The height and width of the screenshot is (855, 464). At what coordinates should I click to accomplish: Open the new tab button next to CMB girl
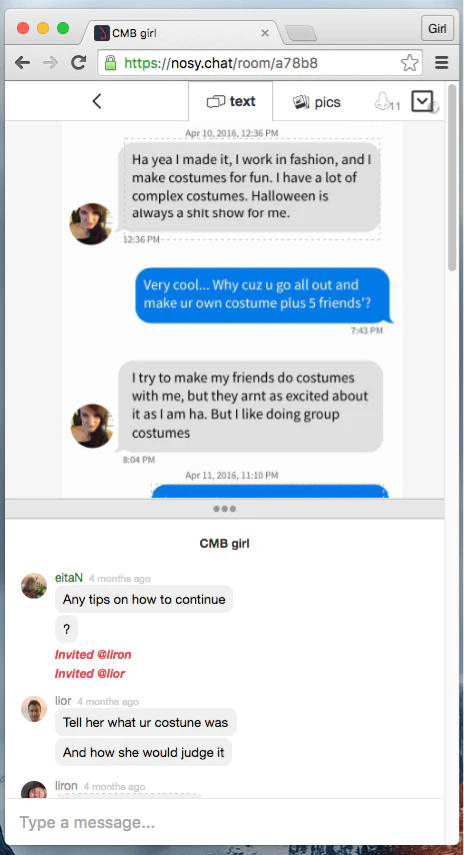click(x=301, y=33)
